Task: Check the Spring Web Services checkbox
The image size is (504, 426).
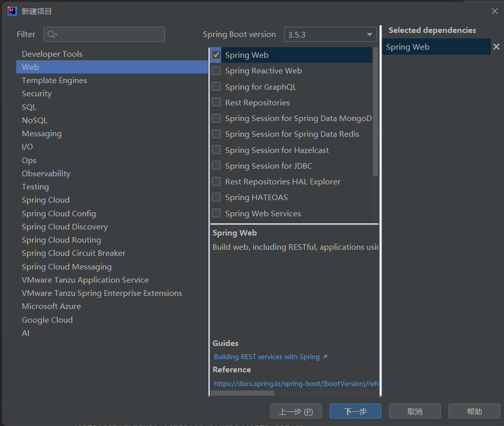Action: coord(216,213)
